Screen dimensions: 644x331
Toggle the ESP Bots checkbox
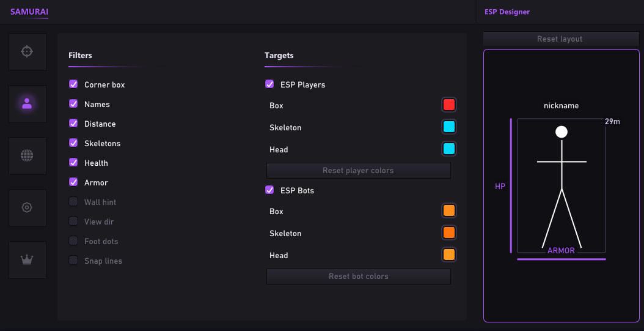pyautogui.click(x=269, y=190)
